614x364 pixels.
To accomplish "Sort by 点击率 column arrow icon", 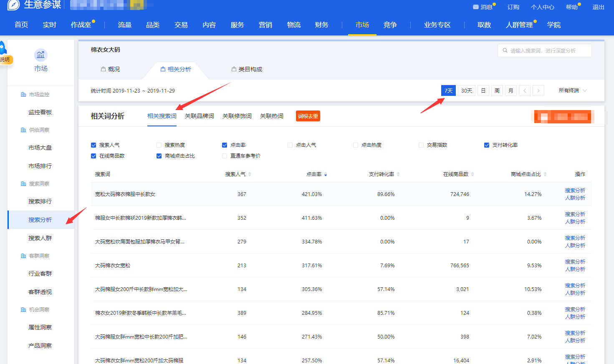I will pos(326,174).
